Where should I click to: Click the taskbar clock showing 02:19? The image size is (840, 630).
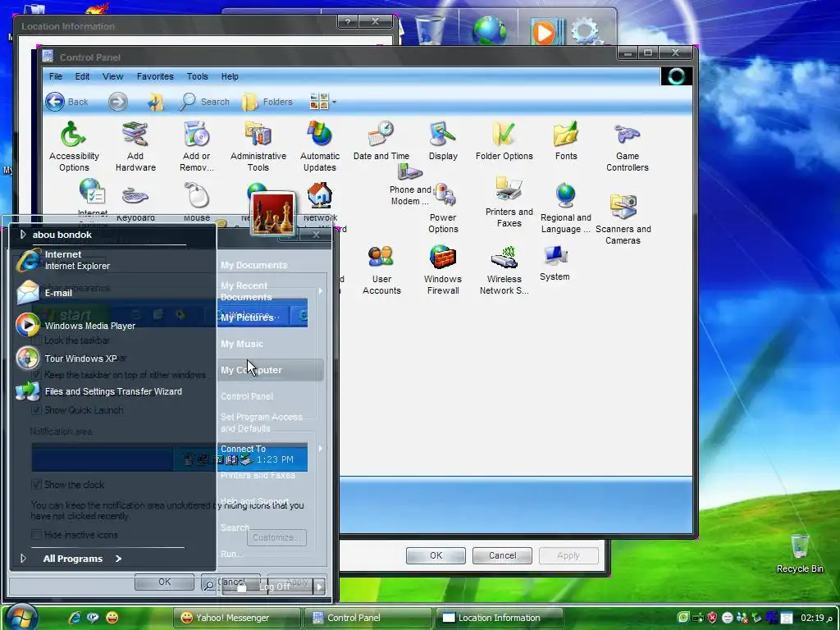pyautogui.click(x=817, y=618)
